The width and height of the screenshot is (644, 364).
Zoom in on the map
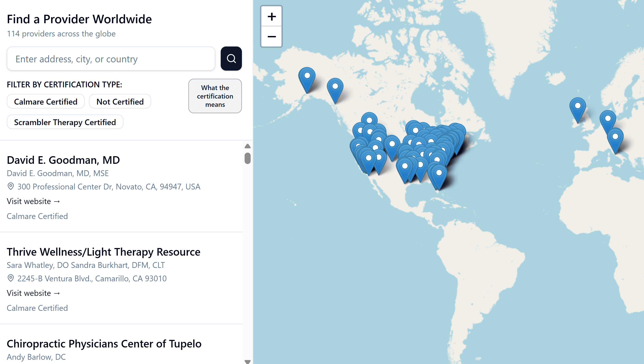tap(271, 17)
